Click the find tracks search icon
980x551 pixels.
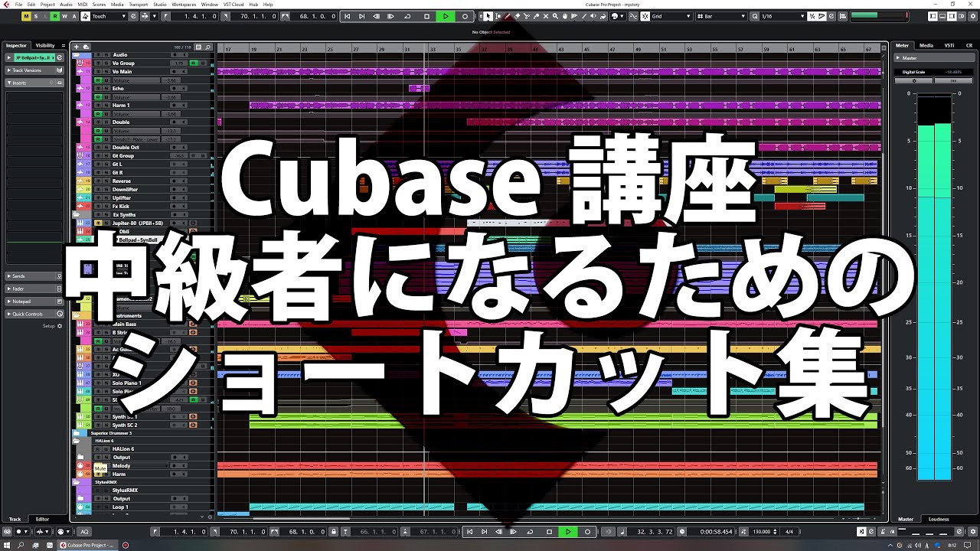[x=207, y=47]
